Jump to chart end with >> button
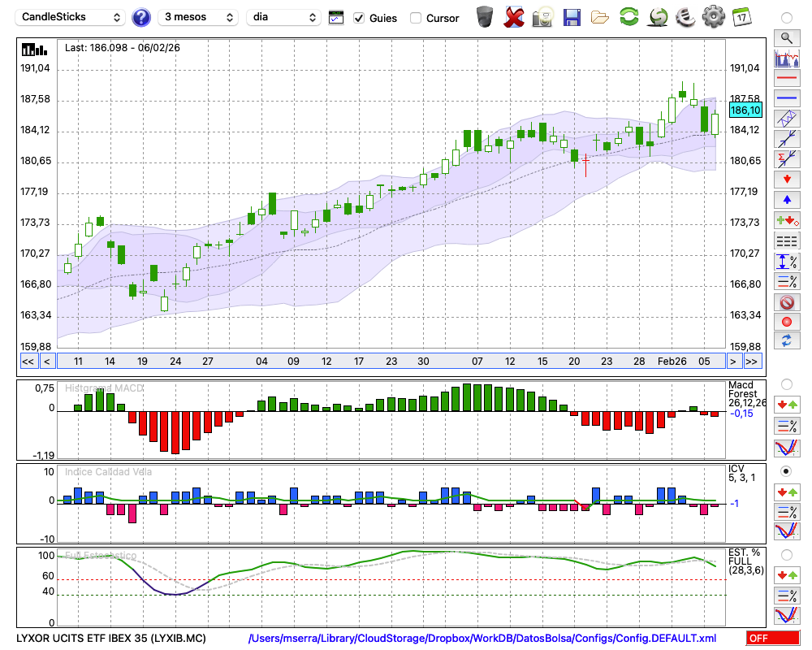Image resolution: width=812 pixels, height=650 pixels. (751, 362)
